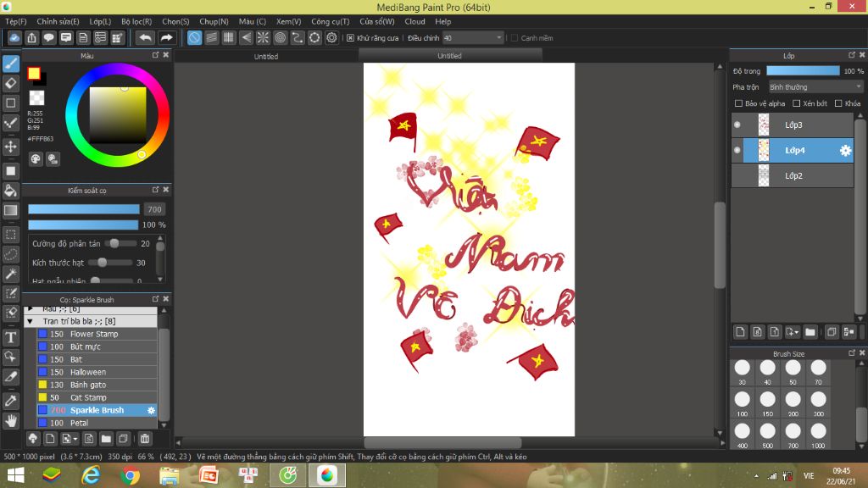Screen dimensions: 868x488
Task: Select the Petal brush
Action: 97,423
